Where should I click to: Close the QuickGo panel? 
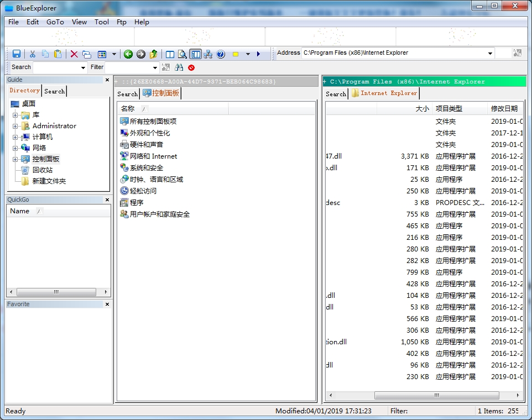tap(107, 200)
